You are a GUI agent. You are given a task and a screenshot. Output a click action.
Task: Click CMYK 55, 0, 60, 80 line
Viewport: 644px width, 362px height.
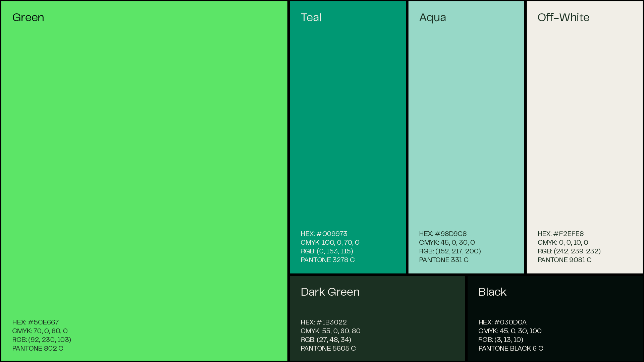pyautogui.click(x=330, y=331)
